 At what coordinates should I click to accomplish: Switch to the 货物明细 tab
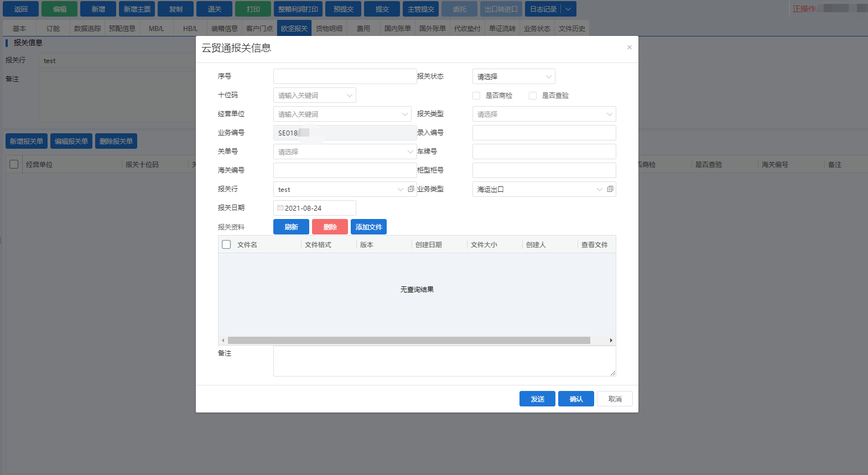(x=329, y=29)
